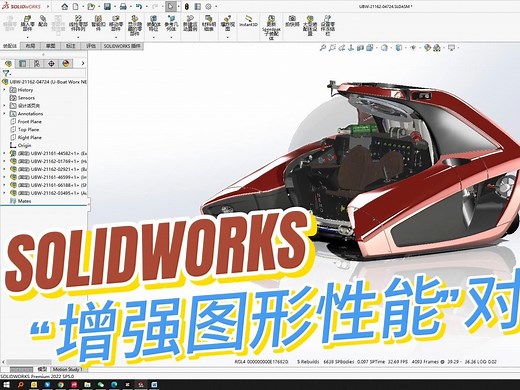Open dropdown arrow beside Save icon
The width and height of the screenshot is (520, 390).
click(114, 6)
